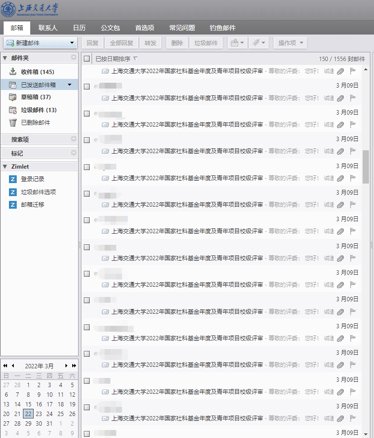Screen dimensions: 374x438
Task: Click the gear icon on 邮件夹 header
Action: click(x=74, y=58)
